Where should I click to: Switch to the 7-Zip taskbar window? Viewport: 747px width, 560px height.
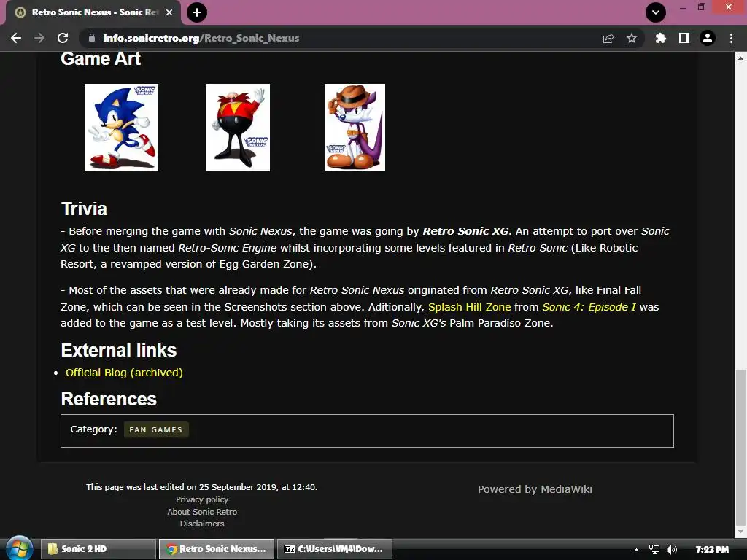click(x=334, y=549)
